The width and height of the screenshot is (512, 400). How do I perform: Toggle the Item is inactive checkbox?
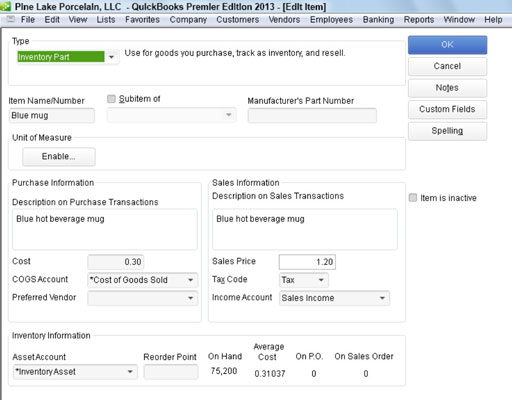click(x=413, y=198)
